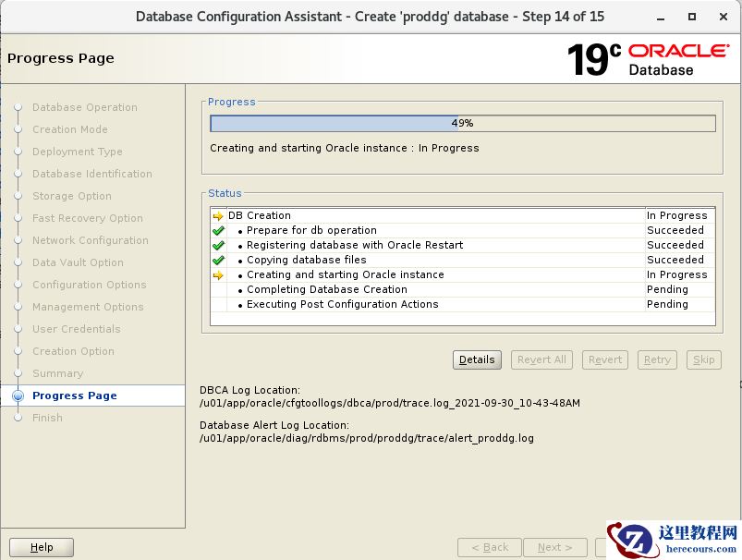Select Storage Option step in sidebar
The image size is (742, 560).
coord(72,197)
